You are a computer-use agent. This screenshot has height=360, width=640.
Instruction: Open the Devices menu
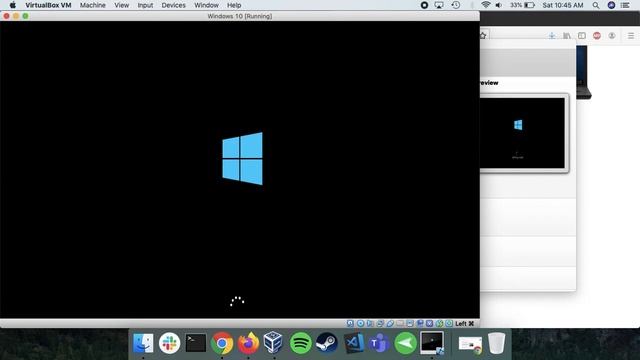(x=173, y=5)
